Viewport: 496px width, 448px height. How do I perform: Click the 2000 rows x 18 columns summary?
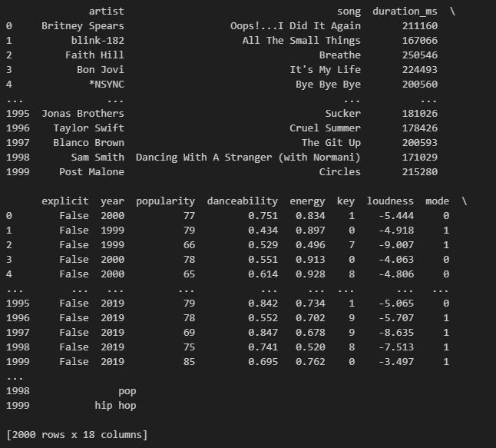(x=77, y=435)
